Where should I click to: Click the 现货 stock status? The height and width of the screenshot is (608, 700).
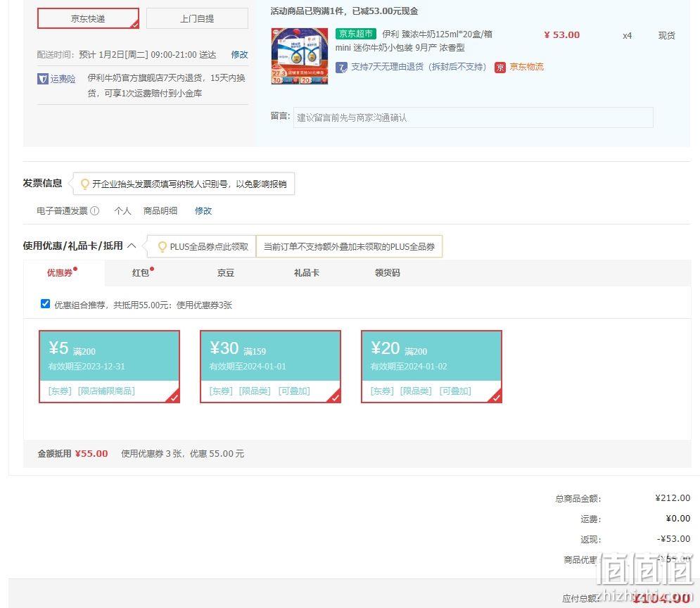point(666,36)
